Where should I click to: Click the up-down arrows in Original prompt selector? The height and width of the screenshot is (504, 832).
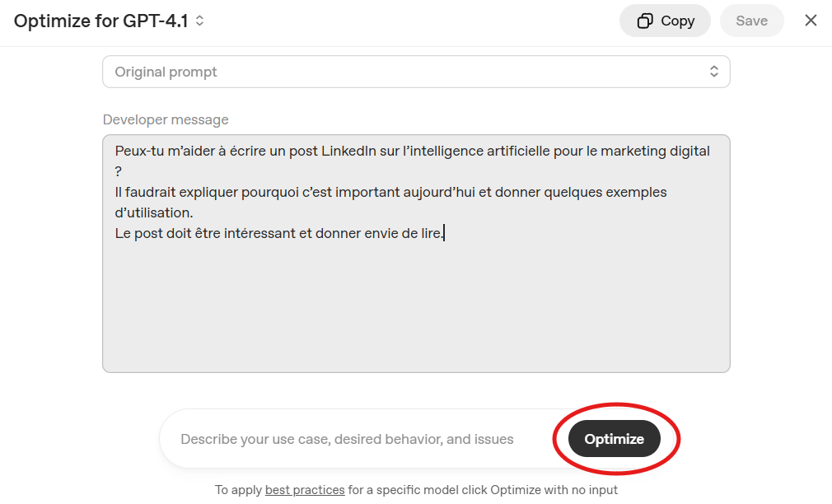[713, 72]
